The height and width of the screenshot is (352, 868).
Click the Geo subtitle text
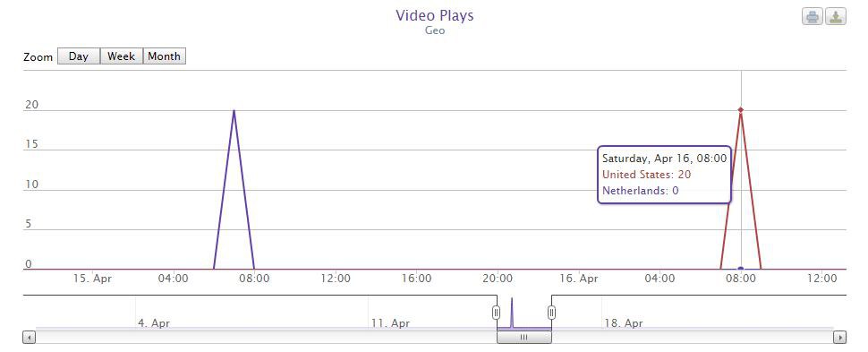[435, 30]
